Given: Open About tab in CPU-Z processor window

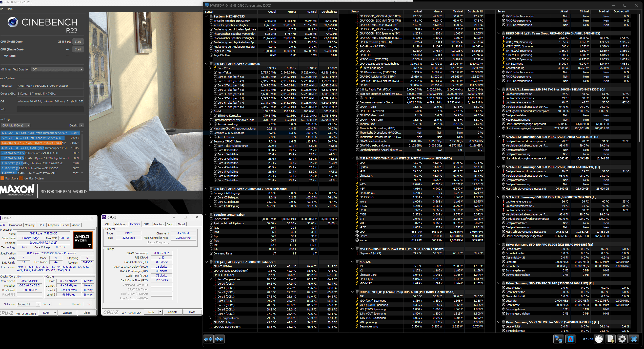Looking at the screenshot, I should 76,225.
